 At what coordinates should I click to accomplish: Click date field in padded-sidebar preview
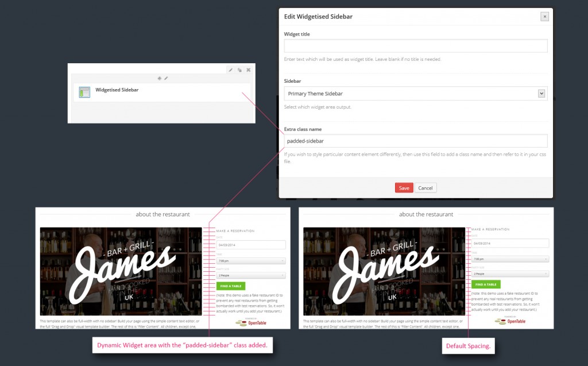(251, 245)
